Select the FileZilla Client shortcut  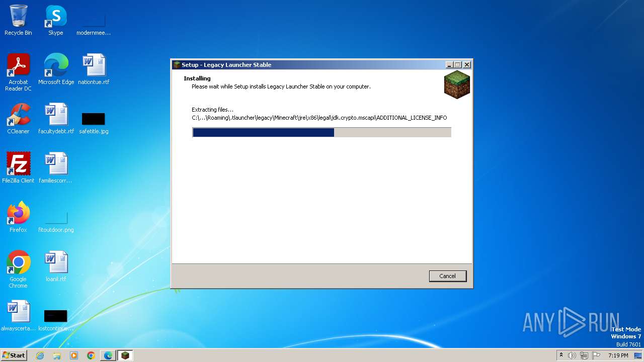(x=18, y=168)
